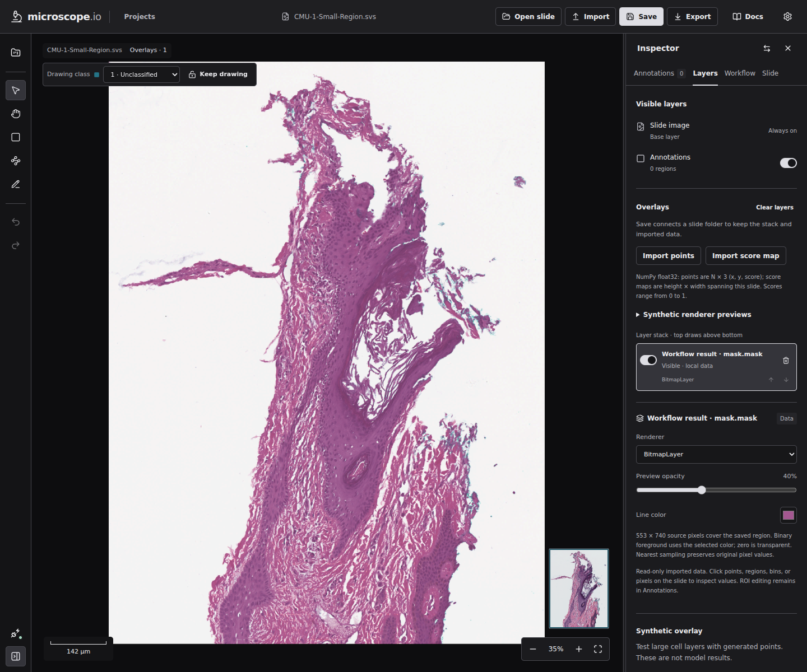Click the slide minimap thumbnail
Screen dimensions: 807x672
click(x=579, y=589)
